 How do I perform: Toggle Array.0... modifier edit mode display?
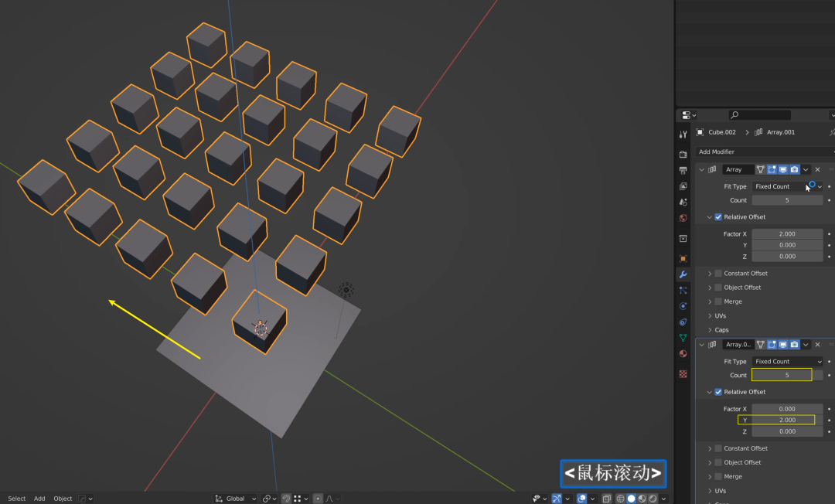click(x=772, y=344)
